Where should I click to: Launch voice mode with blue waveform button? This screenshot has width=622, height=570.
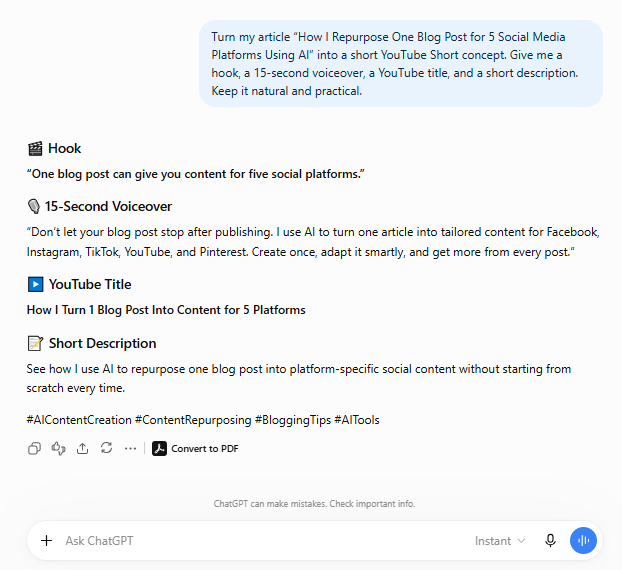click(x=583, y=540)
